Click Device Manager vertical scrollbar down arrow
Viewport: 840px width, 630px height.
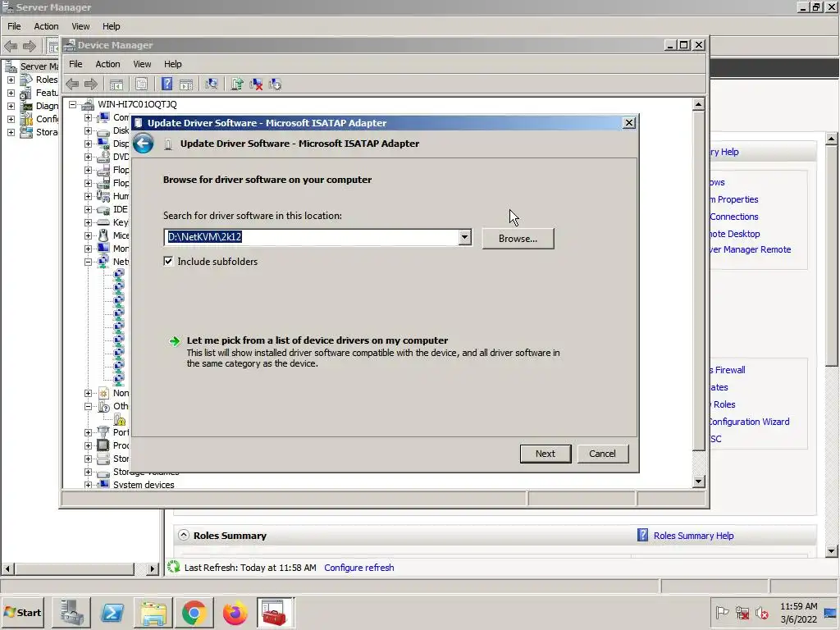(x=698, y=481)
